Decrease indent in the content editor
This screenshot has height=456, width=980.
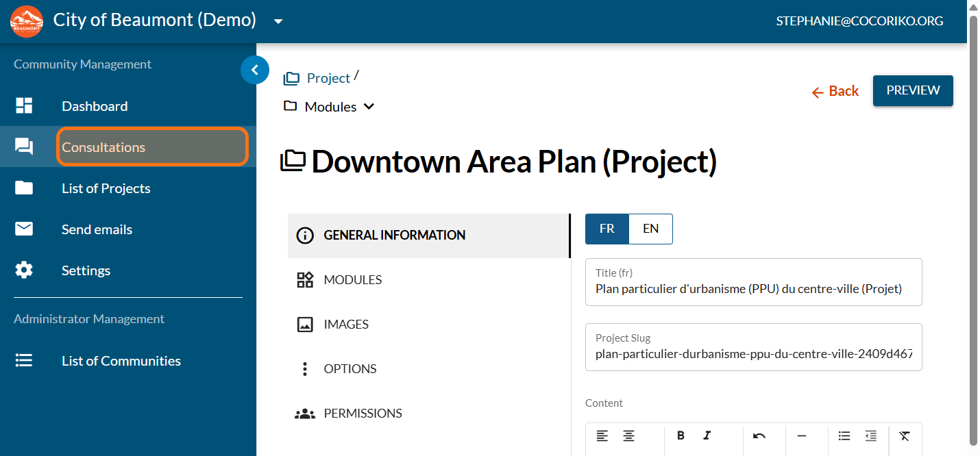click(x=870, y=435)
